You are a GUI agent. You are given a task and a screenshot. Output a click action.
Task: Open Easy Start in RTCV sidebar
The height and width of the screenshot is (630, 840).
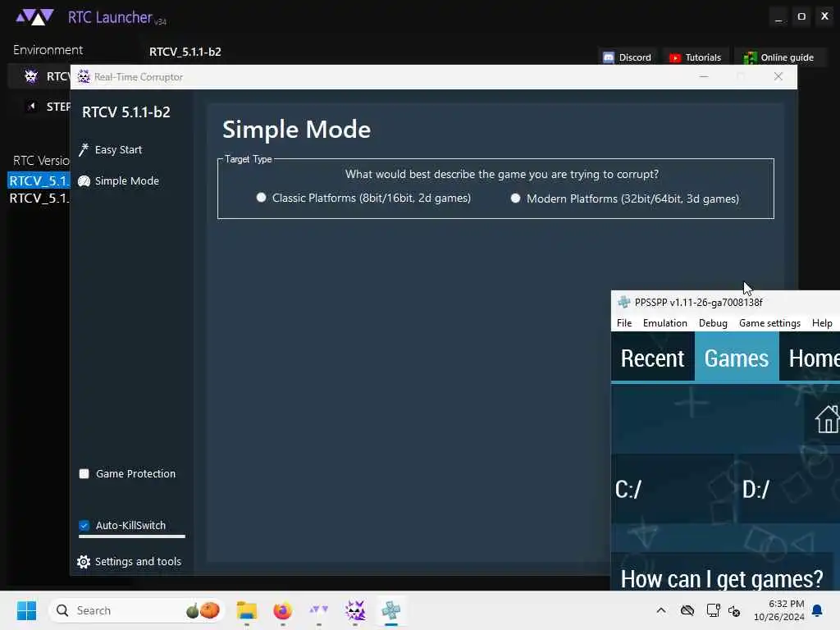111,150
